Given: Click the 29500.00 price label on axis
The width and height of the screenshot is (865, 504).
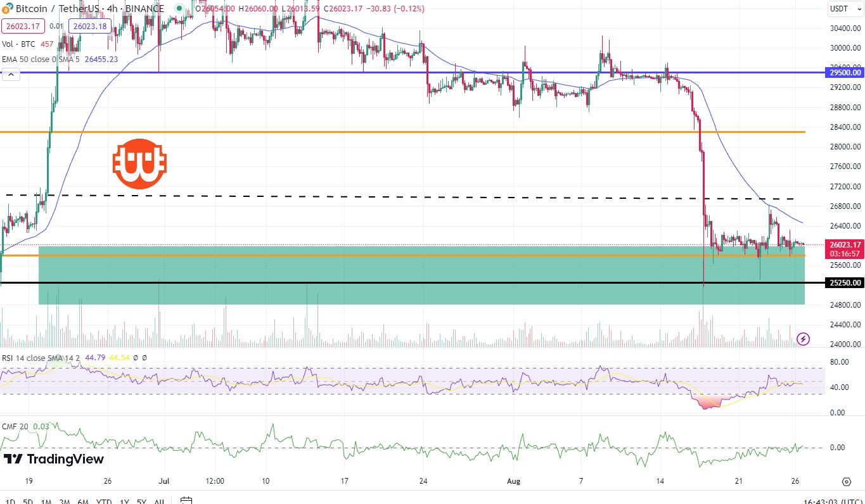Looking at the screenshot, I should coord(845,72).
